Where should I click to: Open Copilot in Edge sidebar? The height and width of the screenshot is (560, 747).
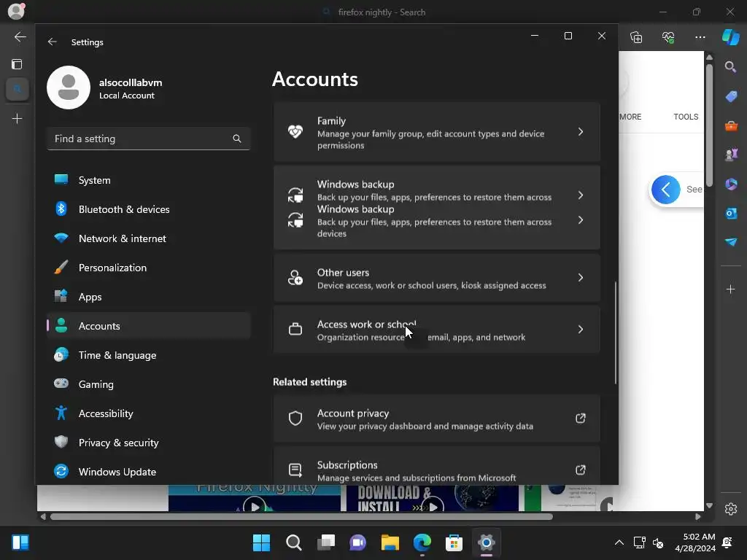(x=731, y=37)
